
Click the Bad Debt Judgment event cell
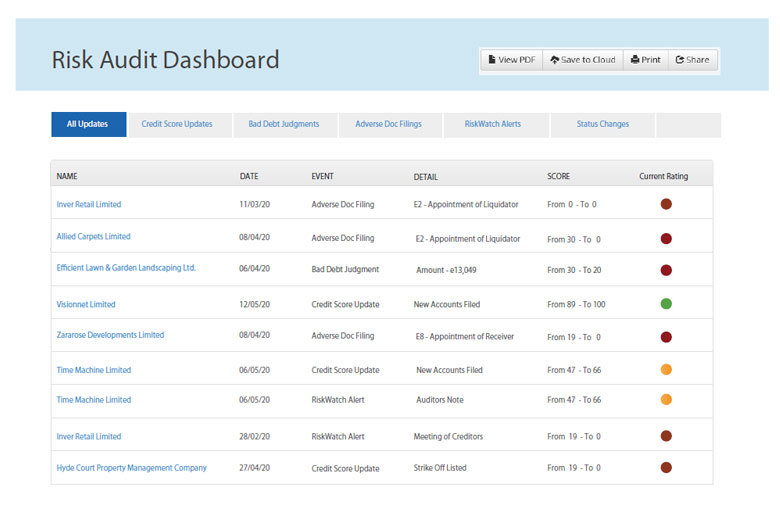pos(345,269)
